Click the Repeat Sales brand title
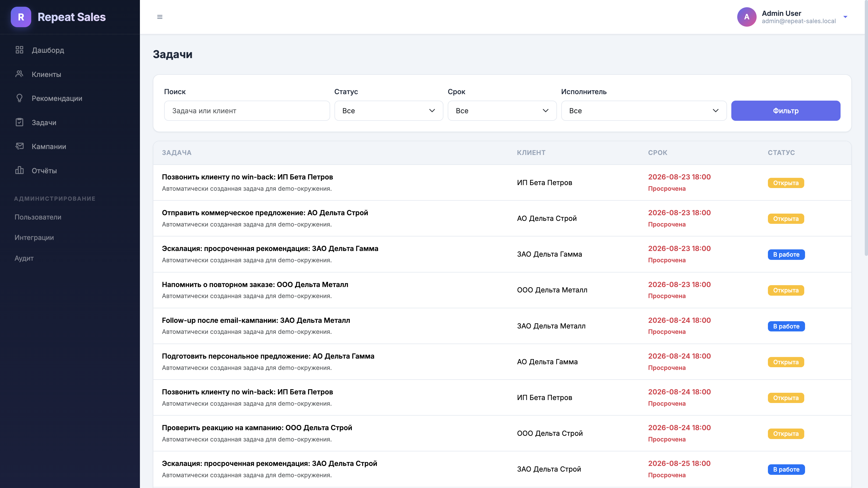Image resolution: width=868 pixels, height=488 pixels. coord(71,17)
